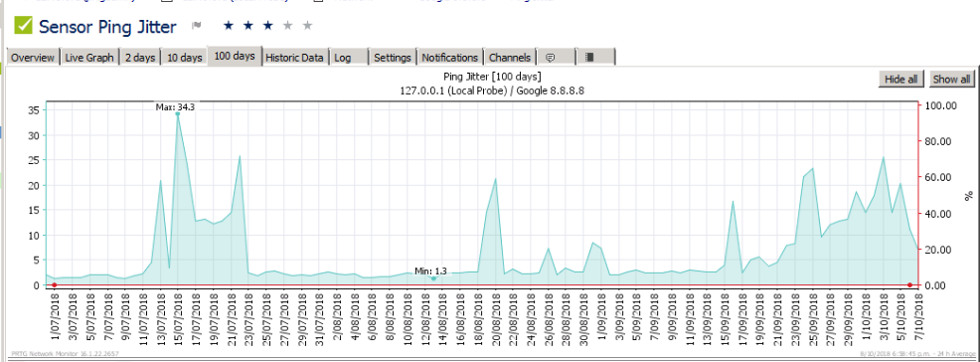Open the 10 days graph tab
980x362 pixels.
click(x=185, y=57)
